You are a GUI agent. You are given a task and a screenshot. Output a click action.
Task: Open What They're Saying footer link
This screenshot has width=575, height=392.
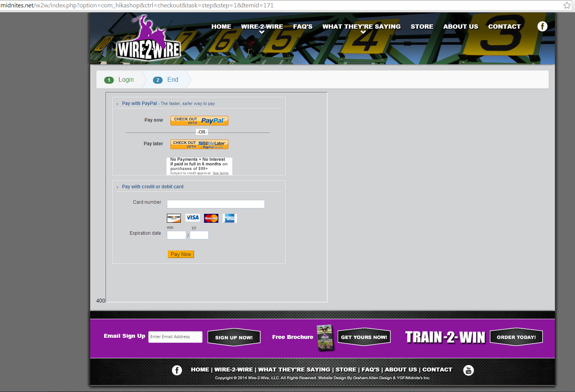294,370
